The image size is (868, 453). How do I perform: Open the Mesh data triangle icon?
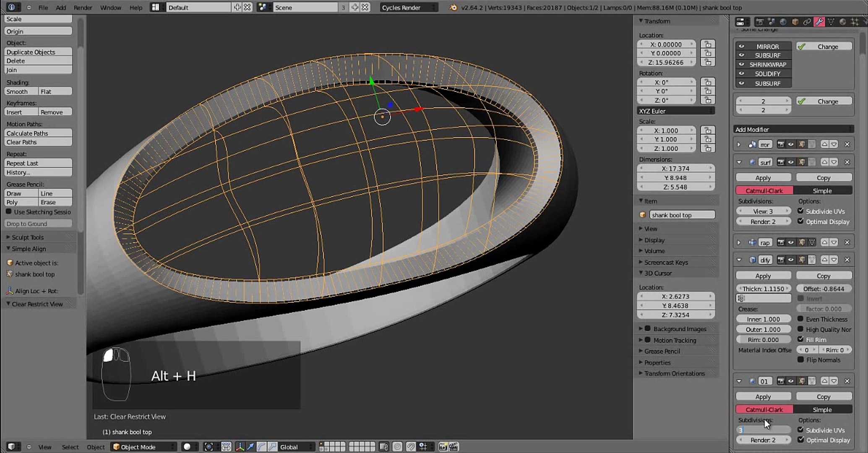click(831, 22)
